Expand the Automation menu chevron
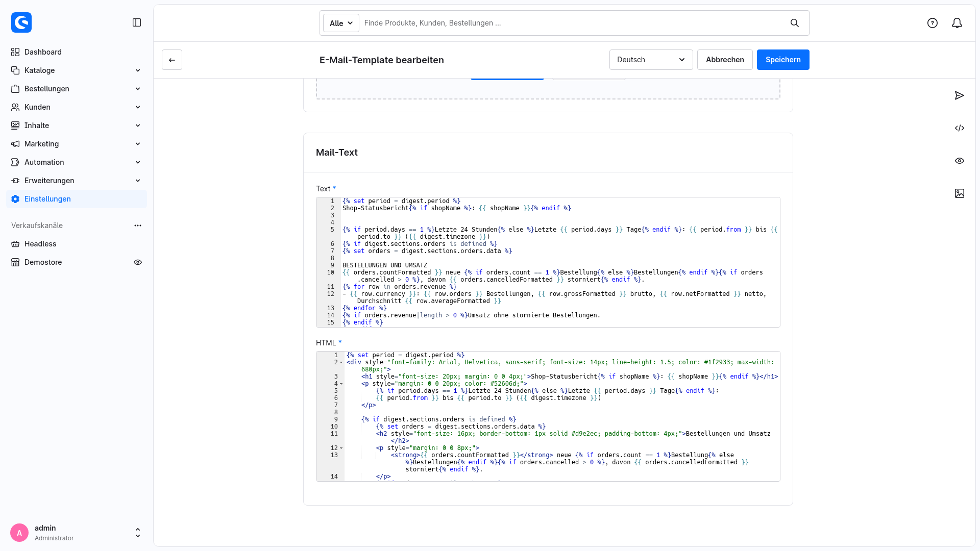 [138, 162]
